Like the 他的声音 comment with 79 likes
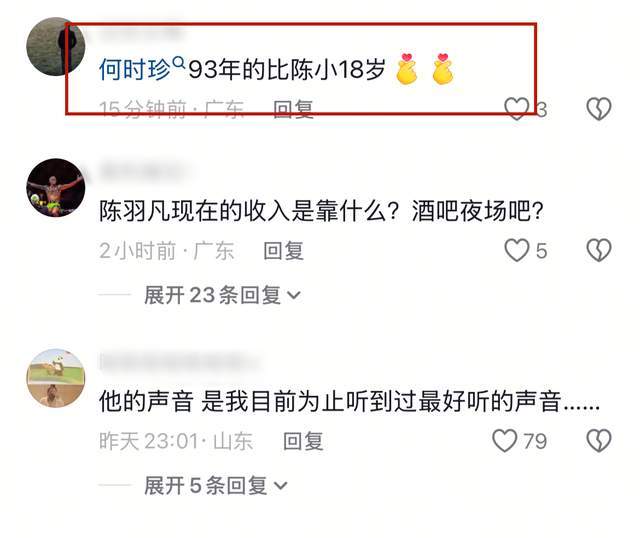This screenshot has width=640, height=538. [x=504, y=441]
